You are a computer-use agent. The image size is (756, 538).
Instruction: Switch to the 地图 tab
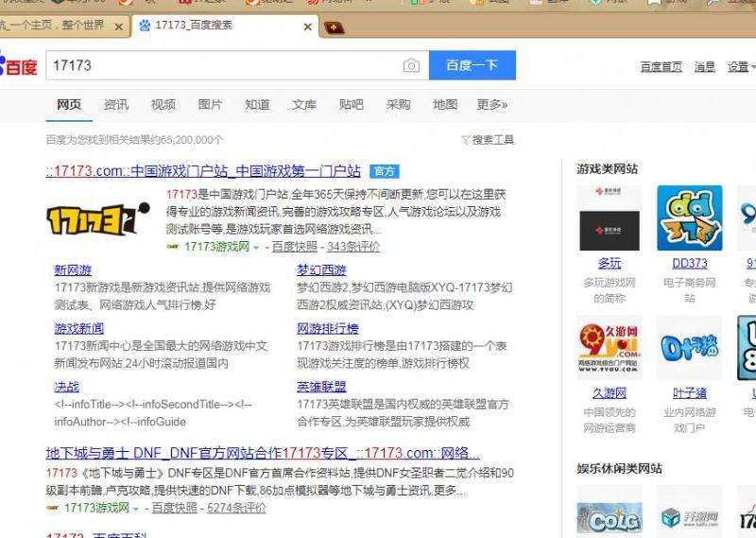[445, 104]
